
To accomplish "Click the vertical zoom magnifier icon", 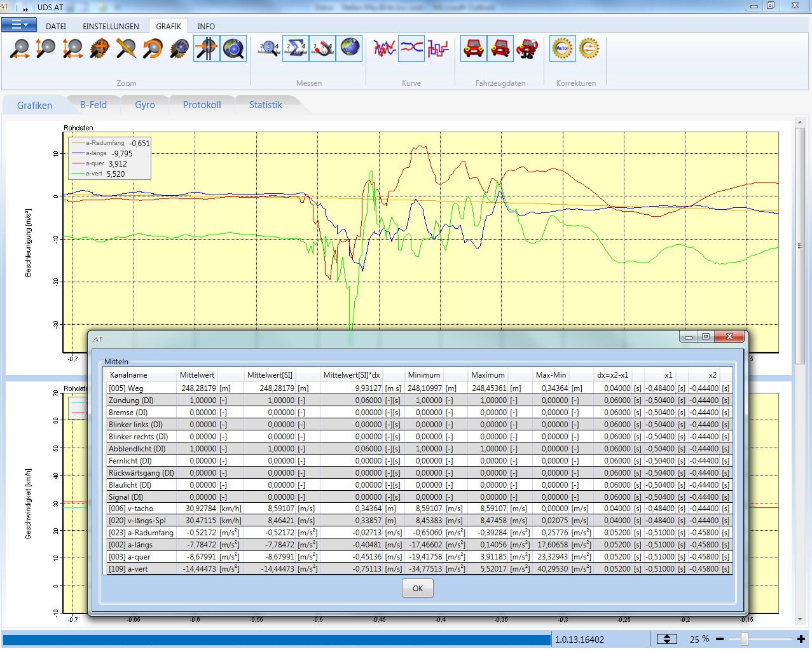I will coord(46,49).
